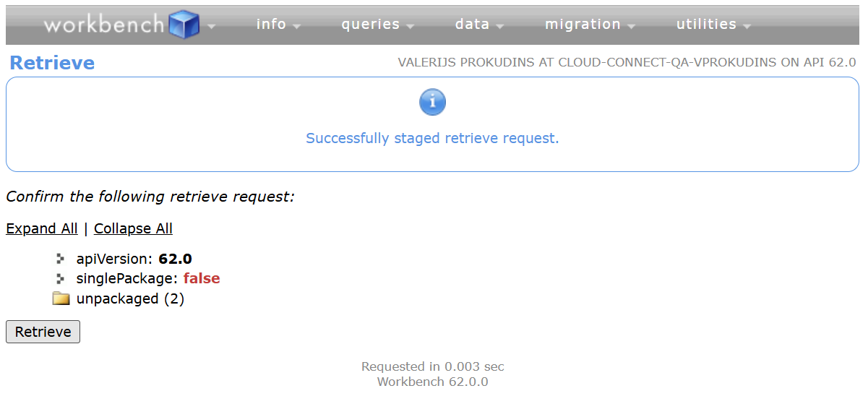Image resolution: width=868 pixels, height=417 pixels.
Task: Click the Workbench blue cube logo
Action: pos(184,25)
